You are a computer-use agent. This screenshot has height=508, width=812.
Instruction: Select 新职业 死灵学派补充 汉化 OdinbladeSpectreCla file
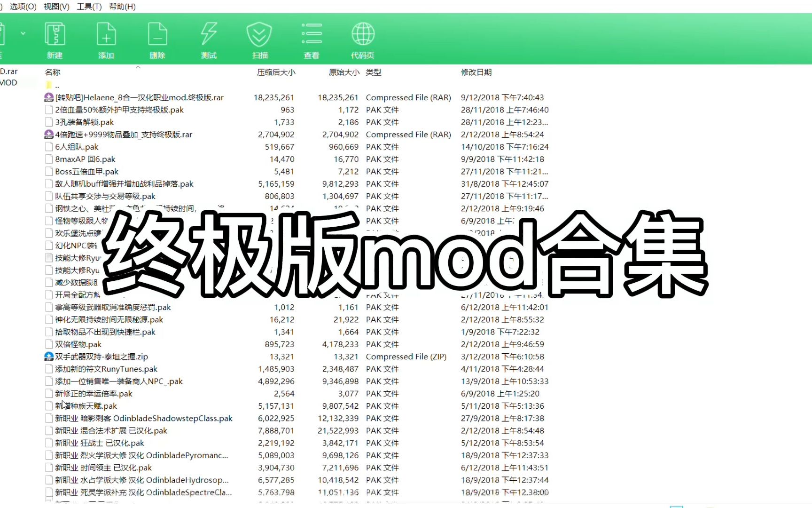point(143,492)
